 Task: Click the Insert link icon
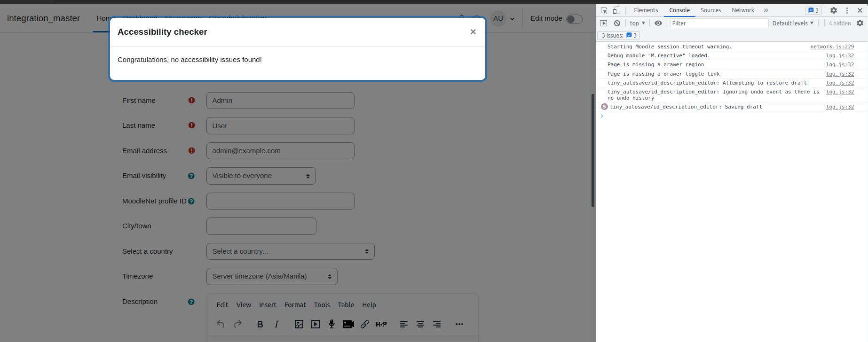click(365, 324)
